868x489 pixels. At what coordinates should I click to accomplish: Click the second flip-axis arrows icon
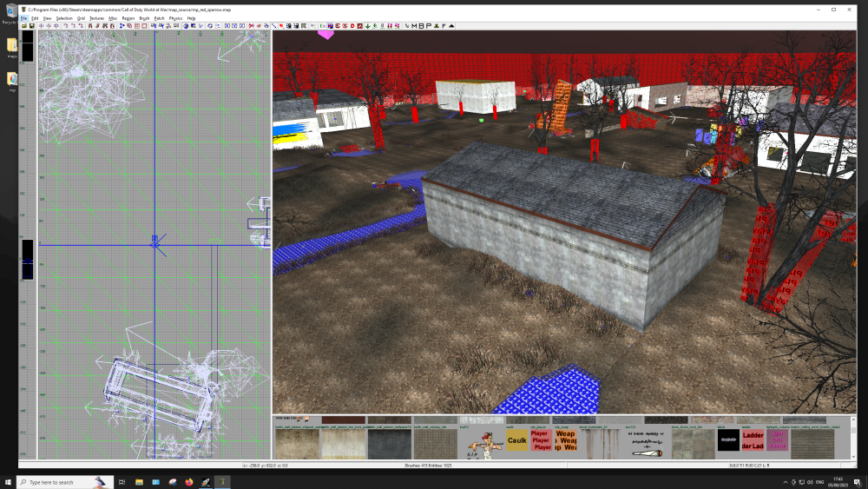tap(49, 25)
